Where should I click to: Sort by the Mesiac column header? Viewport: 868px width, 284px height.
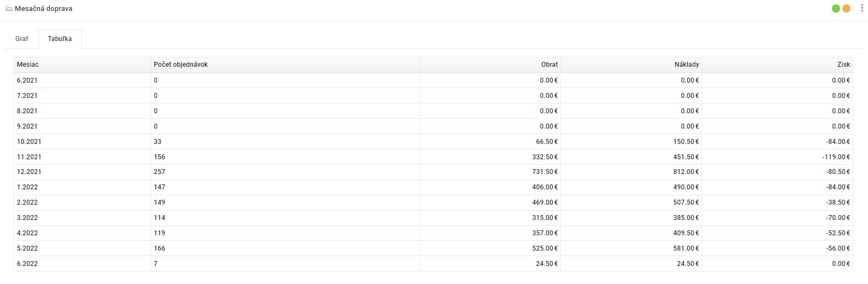coord(28,65)
